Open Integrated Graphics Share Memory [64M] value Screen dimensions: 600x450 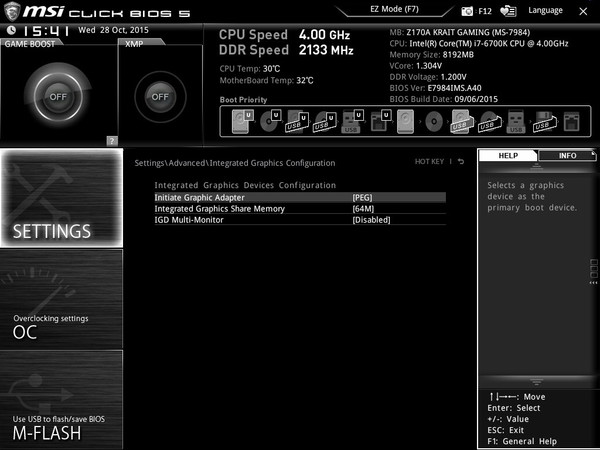pos(363,209)
